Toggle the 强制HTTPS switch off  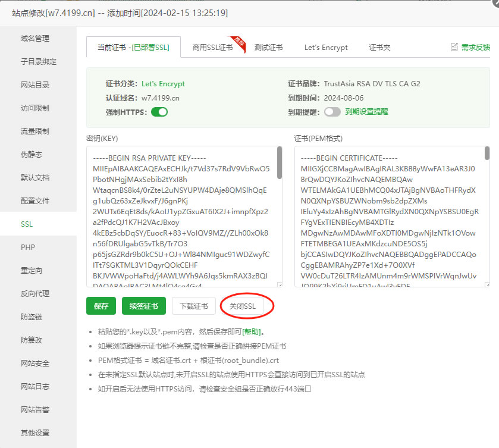pos(159,111)
